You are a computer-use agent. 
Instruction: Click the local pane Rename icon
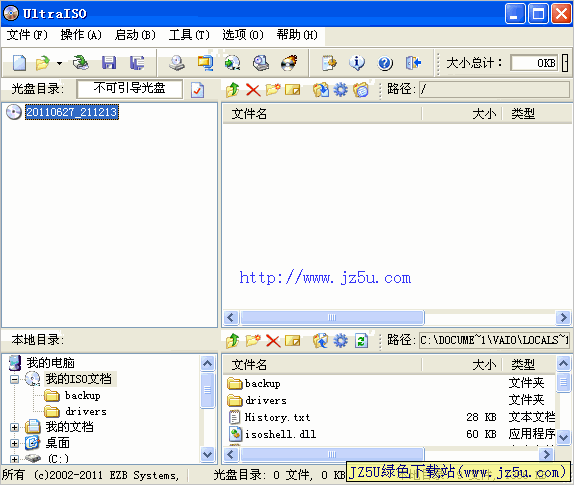292,341
